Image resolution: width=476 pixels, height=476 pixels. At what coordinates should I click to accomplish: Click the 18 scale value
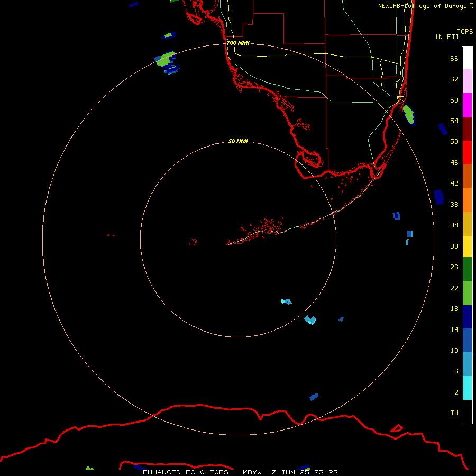(x=454, y=309)
